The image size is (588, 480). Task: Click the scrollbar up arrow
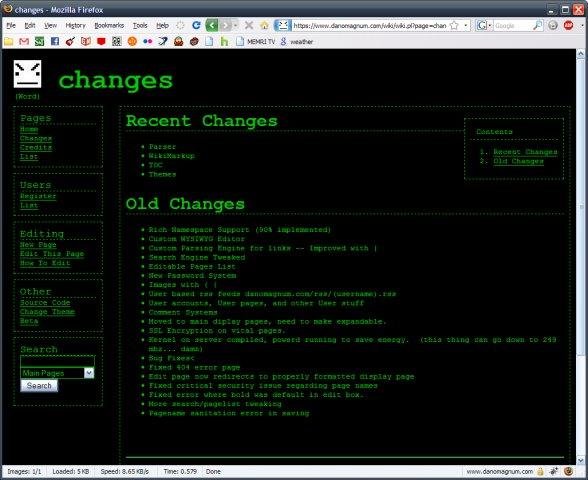[580, 54]
